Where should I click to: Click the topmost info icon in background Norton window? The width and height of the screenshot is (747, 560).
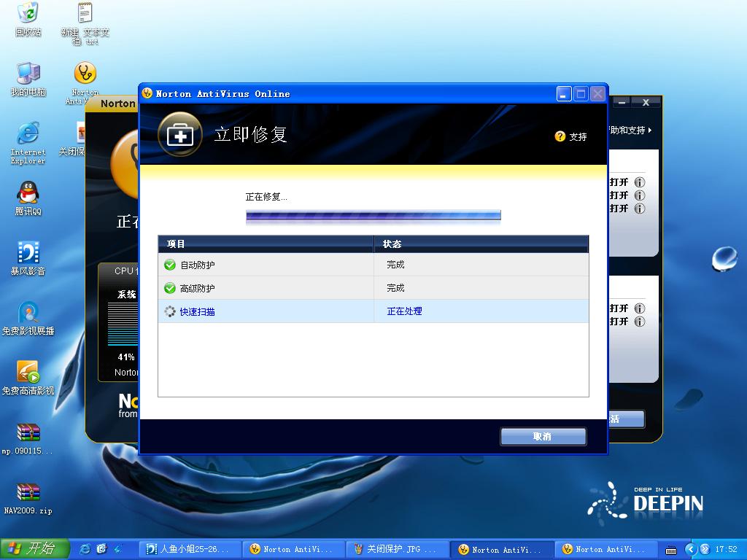click(640, 182)
